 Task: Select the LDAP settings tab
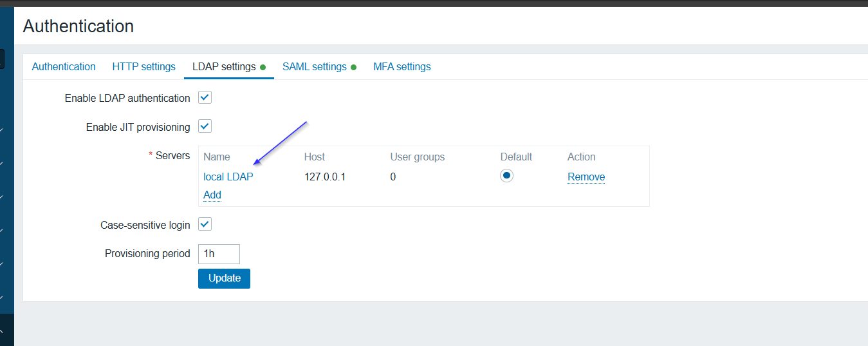[224, 66]
